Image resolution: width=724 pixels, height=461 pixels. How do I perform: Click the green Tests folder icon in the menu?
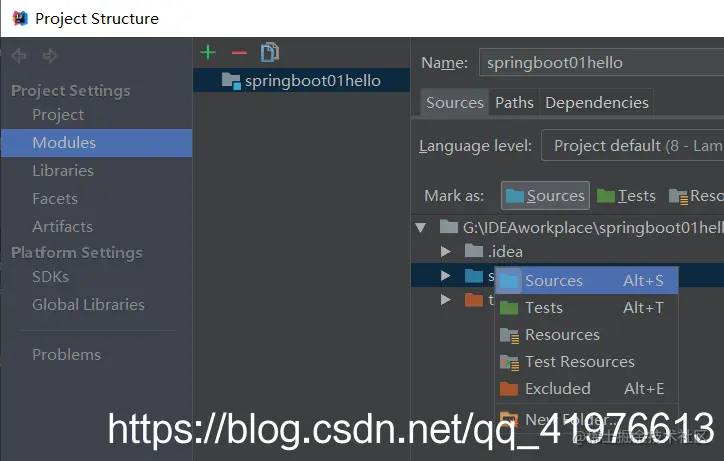pos(509,308)
